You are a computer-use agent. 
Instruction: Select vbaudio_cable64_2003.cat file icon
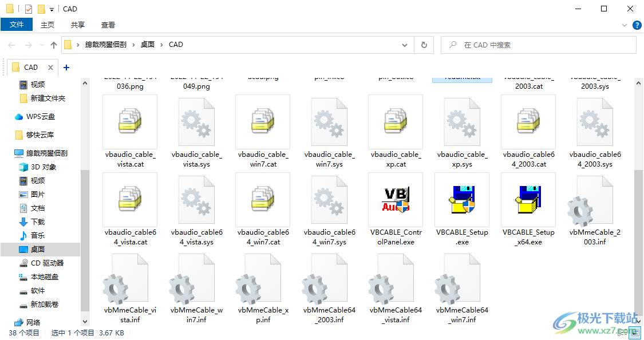tap(528, 122)
